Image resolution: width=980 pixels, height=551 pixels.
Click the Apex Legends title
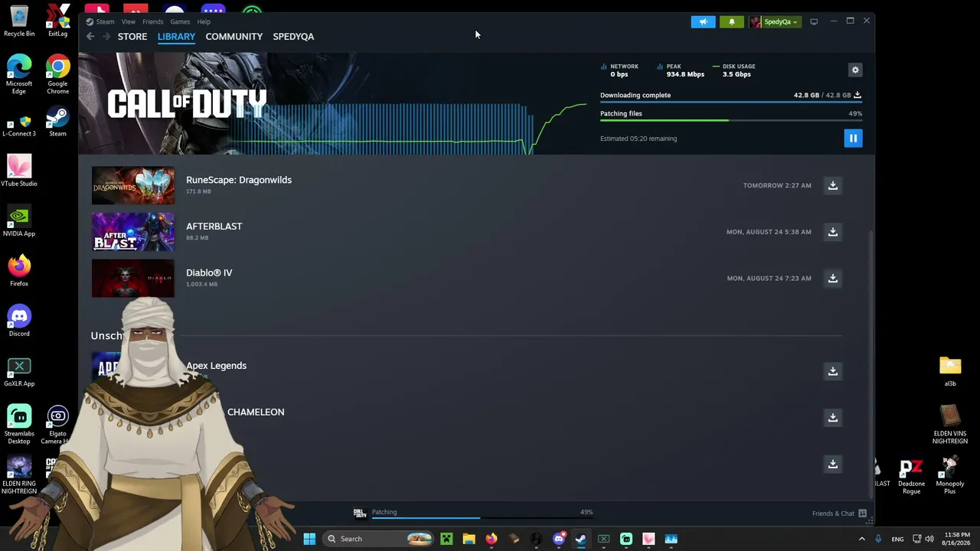click(216, 366)
